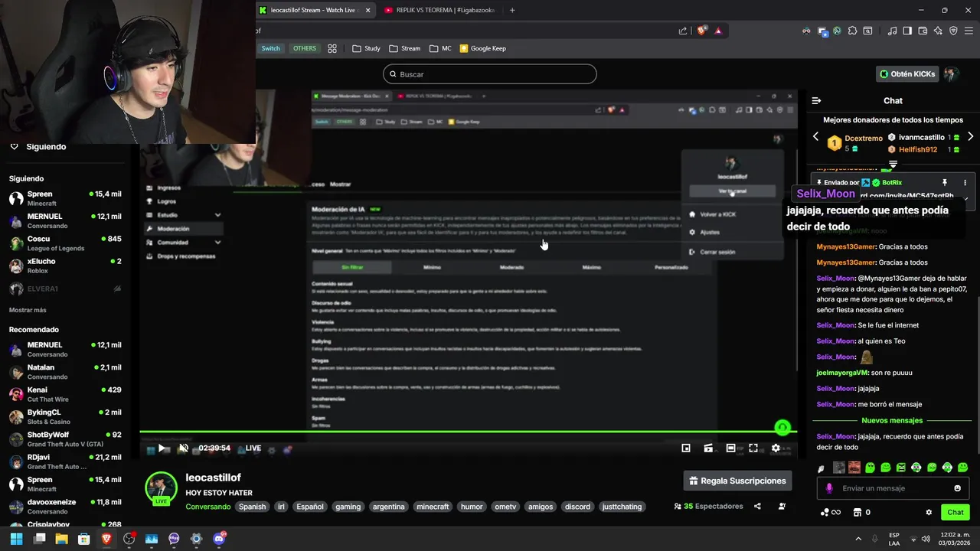The width and height of the screenshot is (980, 551).
Task: Open the Brave Shields icon
Action: 702,31
